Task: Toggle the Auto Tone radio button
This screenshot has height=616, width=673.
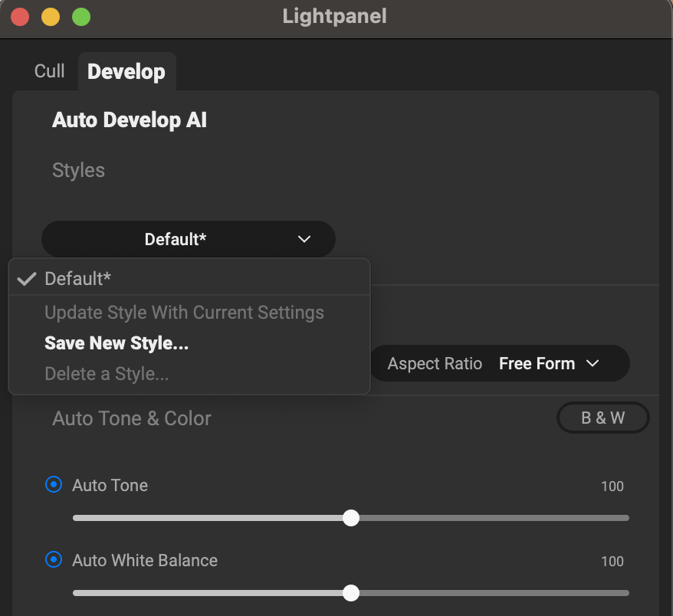Action: click(x=54, y=484)
